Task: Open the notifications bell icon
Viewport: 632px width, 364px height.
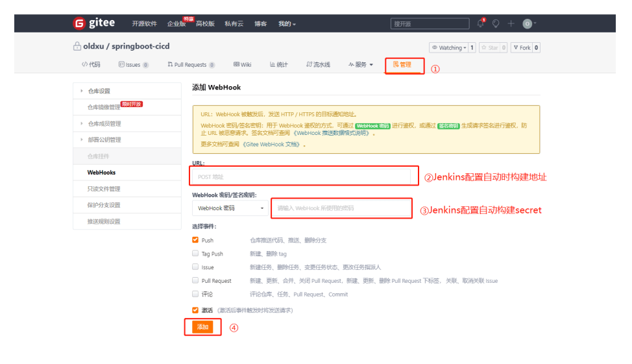Action: pyautogui.click(x=481, y=23)
